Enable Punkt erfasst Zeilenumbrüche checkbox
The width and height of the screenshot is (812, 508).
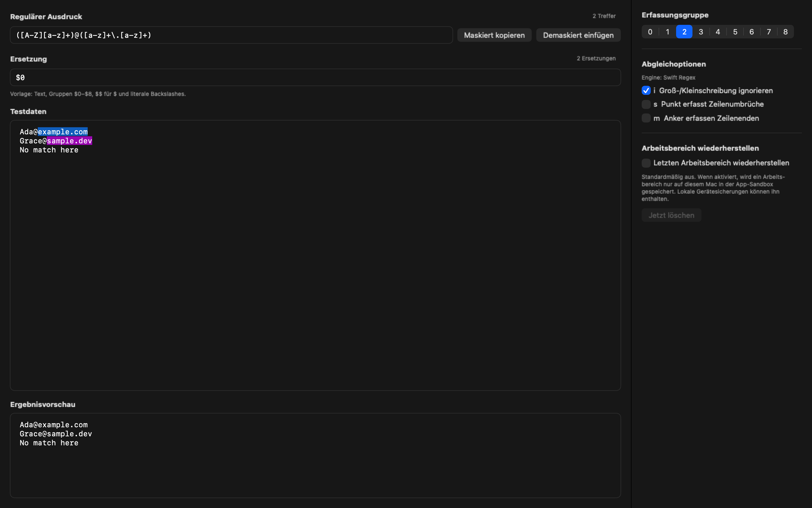point(646,104)
